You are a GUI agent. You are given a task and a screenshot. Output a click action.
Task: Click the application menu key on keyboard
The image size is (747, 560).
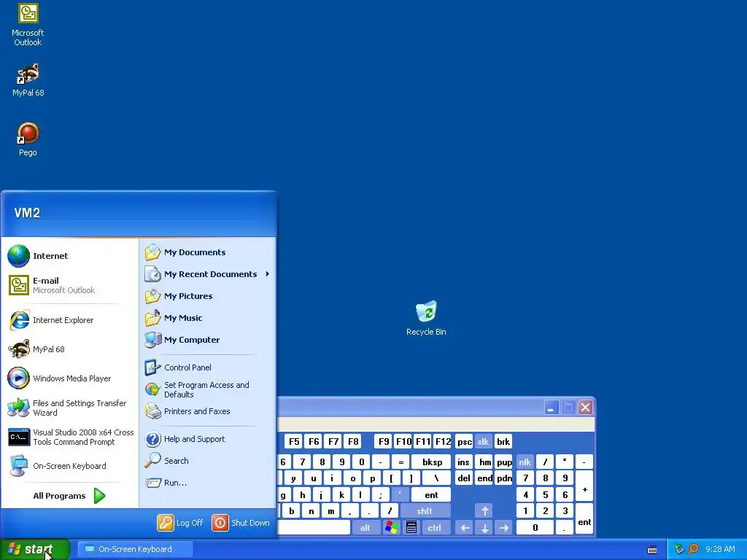pos(411,528)
